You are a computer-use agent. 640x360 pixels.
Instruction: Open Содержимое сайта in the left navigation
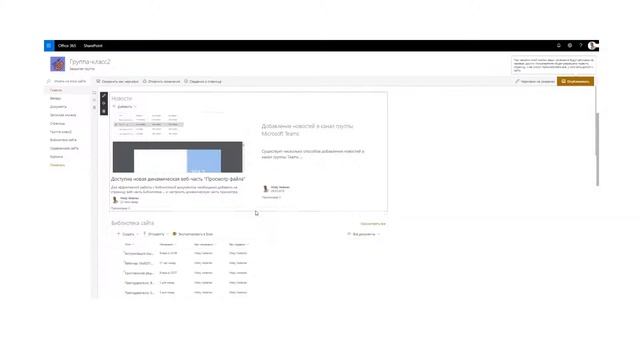[x=64, y=149]
